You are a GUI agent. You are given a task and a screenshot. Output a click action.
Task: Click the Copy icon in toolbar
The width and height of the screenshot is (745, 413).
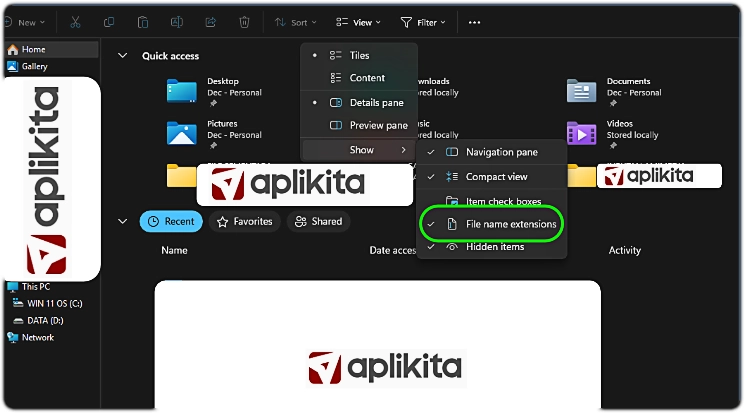(109, 22)
